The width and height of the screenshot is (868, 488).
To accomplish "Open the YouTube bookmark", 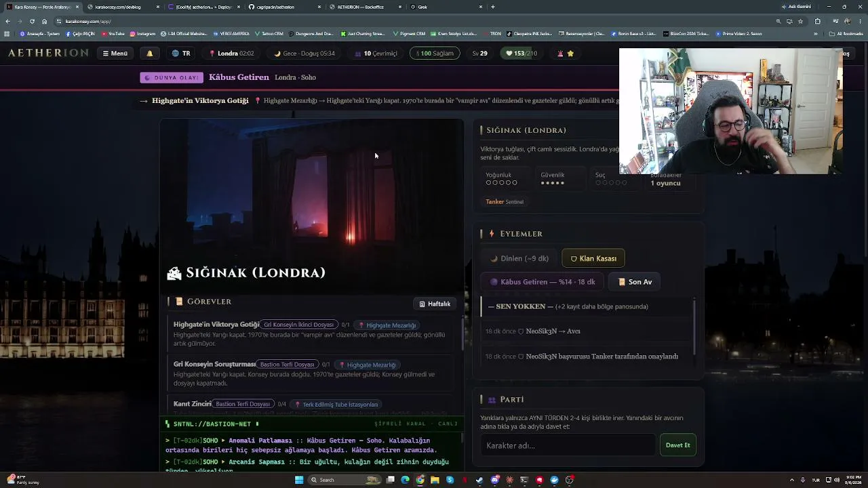I will pos(113,33).
